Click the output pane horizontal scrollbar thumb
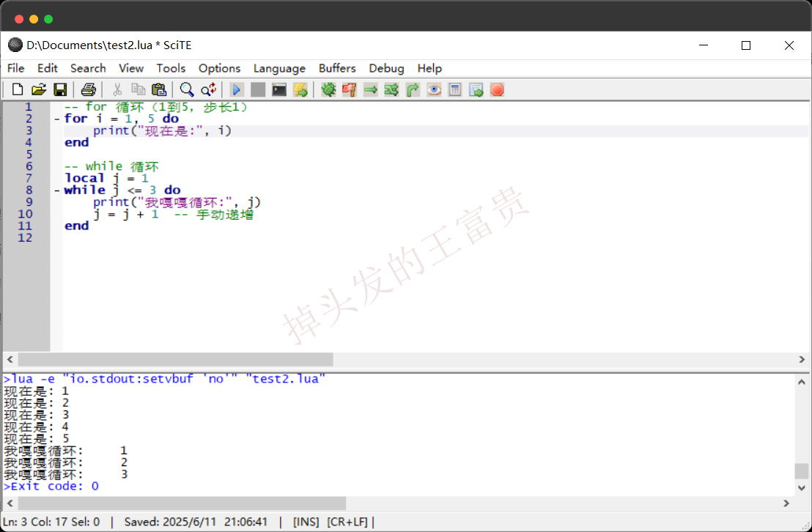Image resolution: width=812 pixels, height=532 pixels. 182,503
